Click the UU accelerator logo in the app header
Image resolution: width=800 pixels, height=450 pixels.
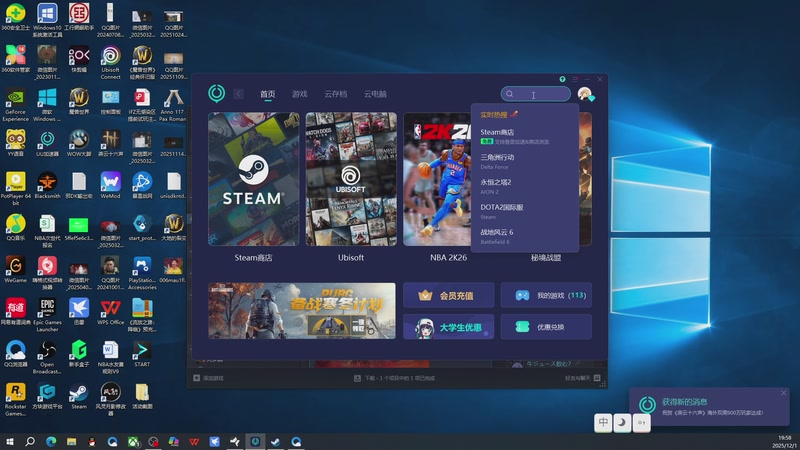pos(216,93)
